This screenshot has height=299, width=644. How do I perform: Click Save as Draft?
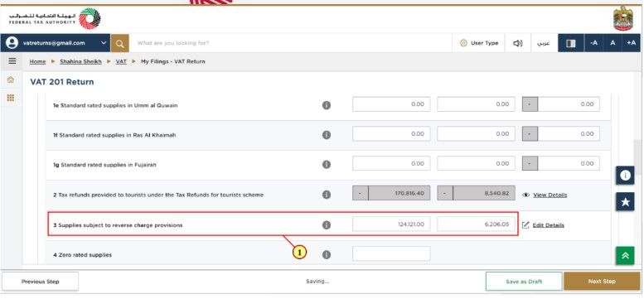pos(524,282)
